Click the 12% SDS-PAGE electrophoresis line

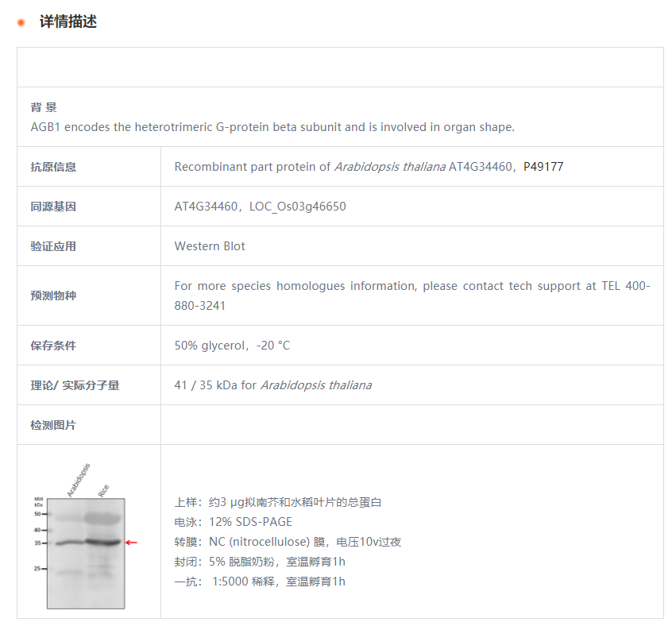coord(233,522)
